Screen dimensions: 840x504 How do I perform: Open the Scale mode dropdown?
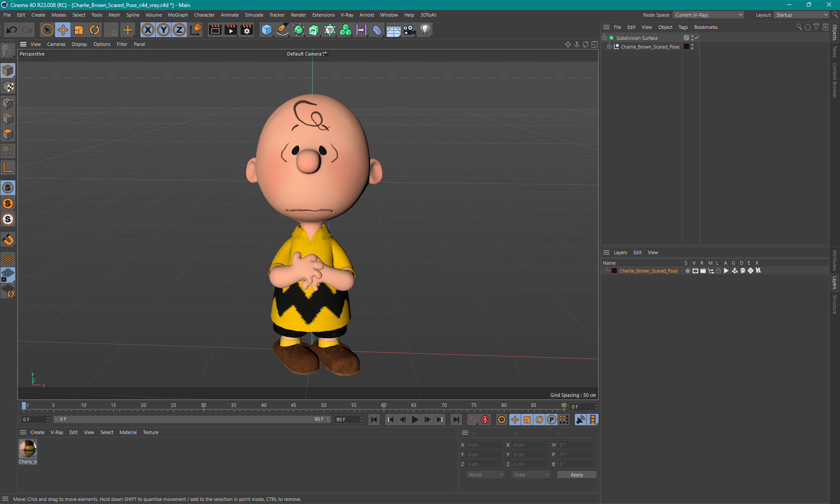531,475
